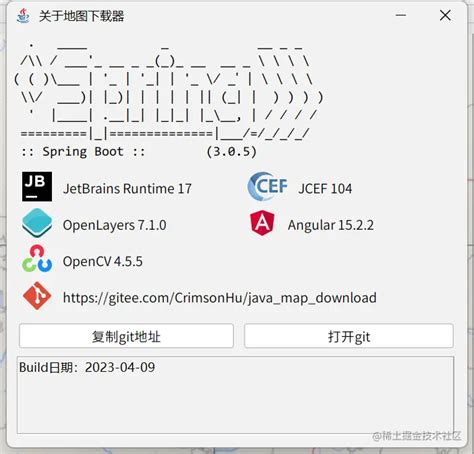Click the OpenLayers layered logo icon

[37, 223]
